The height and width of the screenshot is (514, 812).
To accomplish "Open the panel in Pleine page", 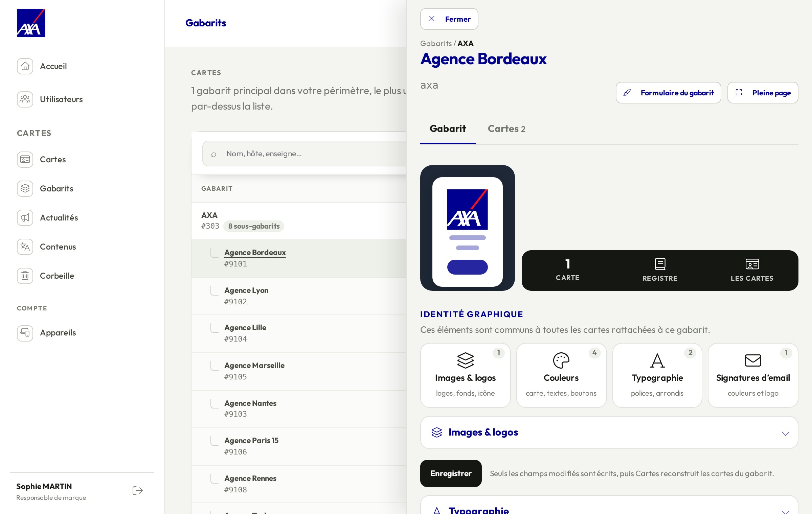I will [763, 93].
